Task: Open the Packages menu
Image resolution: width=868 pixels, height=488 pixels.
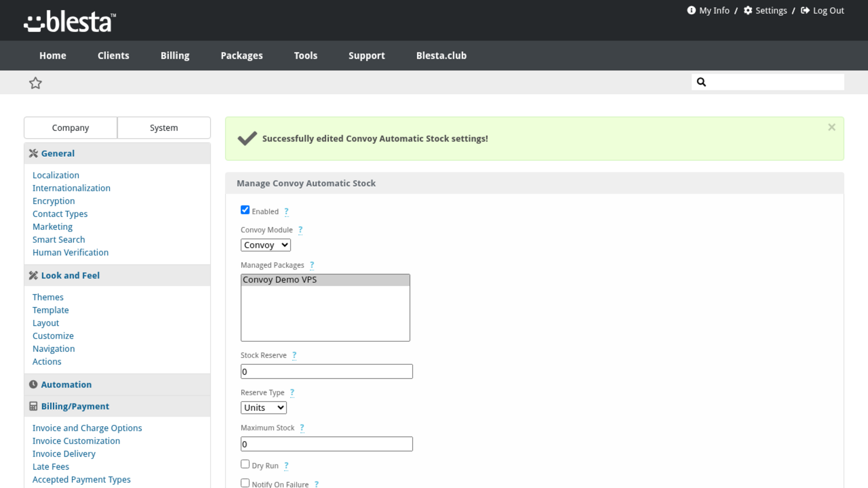Action: (242, 56)
